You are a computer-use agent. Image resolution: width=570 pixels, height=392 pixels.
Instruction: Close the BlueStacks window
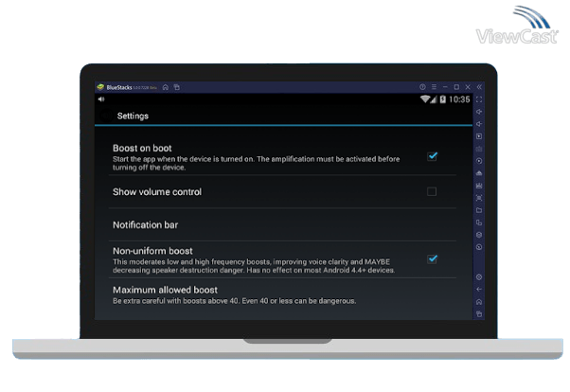468,87
